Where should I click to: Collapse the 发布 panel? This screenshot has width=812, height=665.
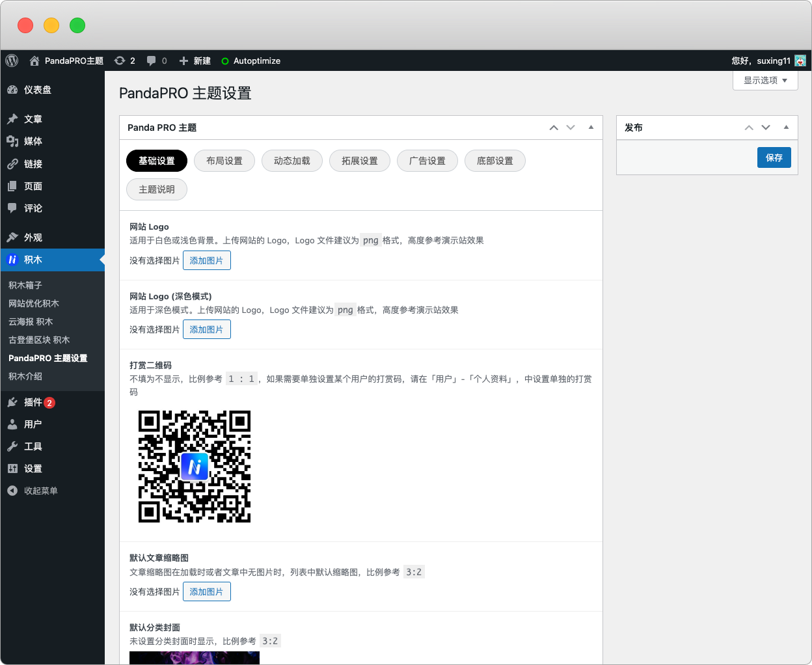pyautogui.click(x=786, y=128)
